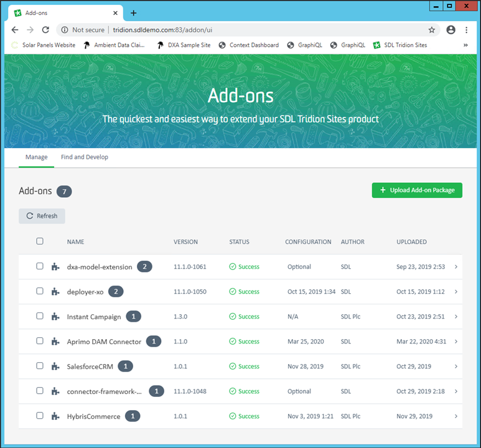Click the Add-ons total count badge 7
The width and height of the screenshot is (481, 448).
point(64,192)
